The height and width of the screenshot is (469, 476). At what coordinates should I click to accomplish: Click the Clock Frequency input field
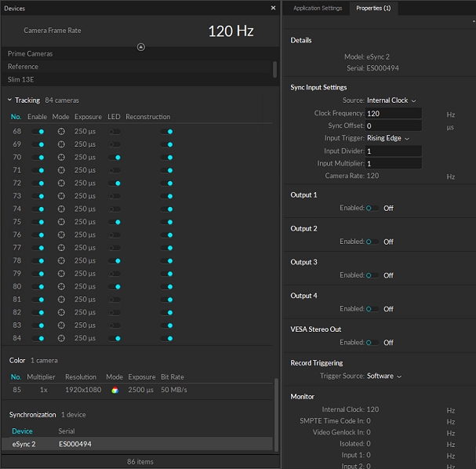(393, 114)
